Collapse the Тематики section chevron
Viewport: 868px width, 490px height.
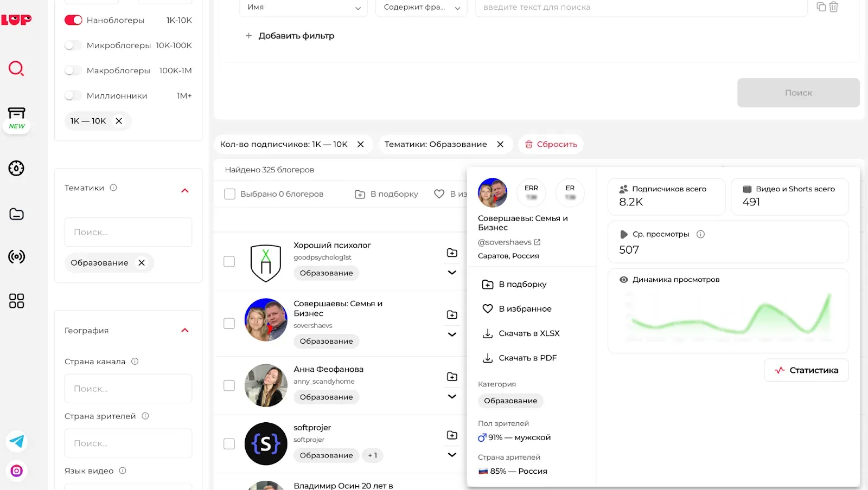point(185,190)
